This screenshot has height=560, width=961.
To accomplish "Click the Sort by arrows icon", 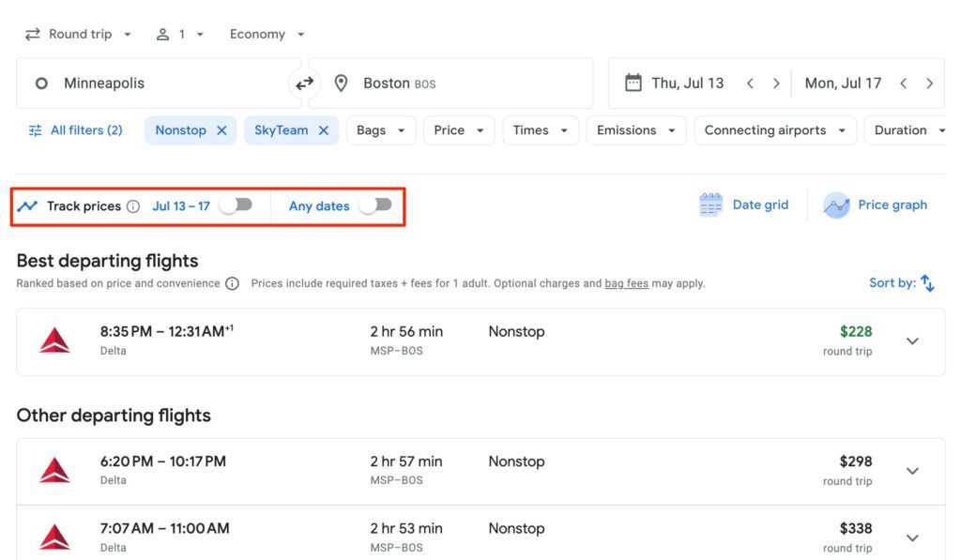I will click(x=927, y=282).
